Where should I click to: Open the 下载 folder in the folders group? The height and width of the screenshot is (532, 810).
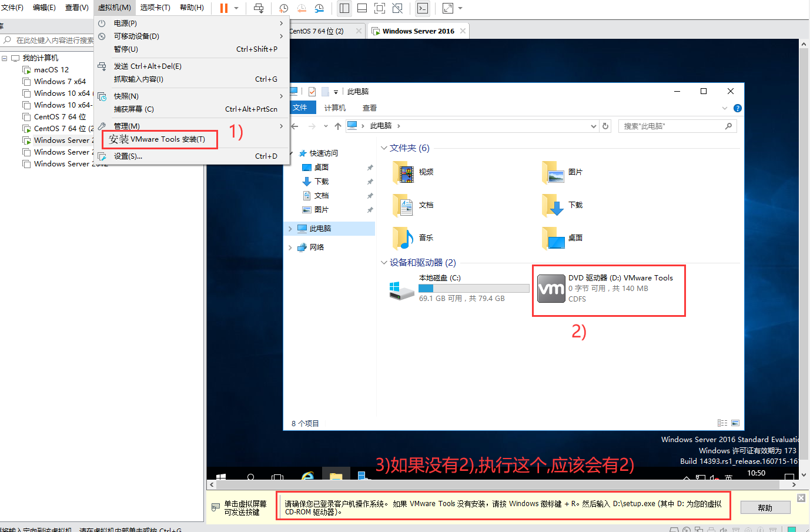coord(562,205)
